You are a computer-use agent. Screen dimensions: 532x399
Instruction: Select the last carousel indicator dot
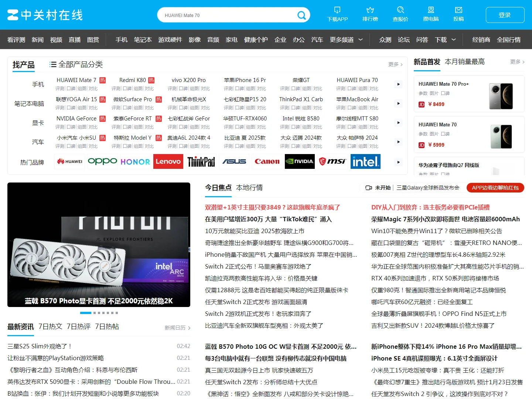click(117, 313)
